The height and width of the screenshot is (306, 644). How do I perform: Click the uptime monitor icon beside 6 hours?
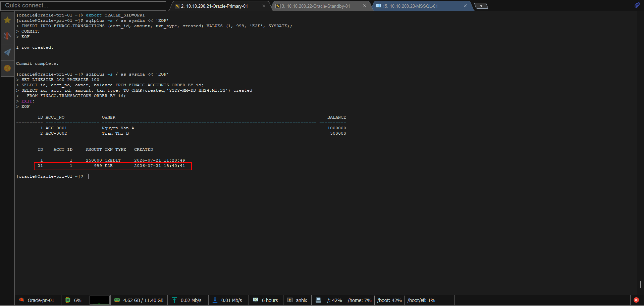point(256,300)
